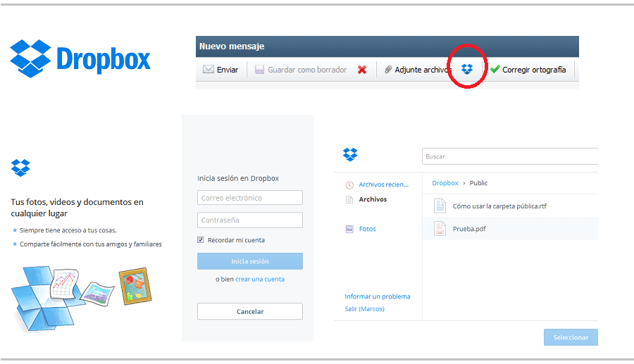The width and height of the screenshot is (634, 364).
Task: Click the paperclip Adjunte archivos icon
Action: click(x=388, y=70)
